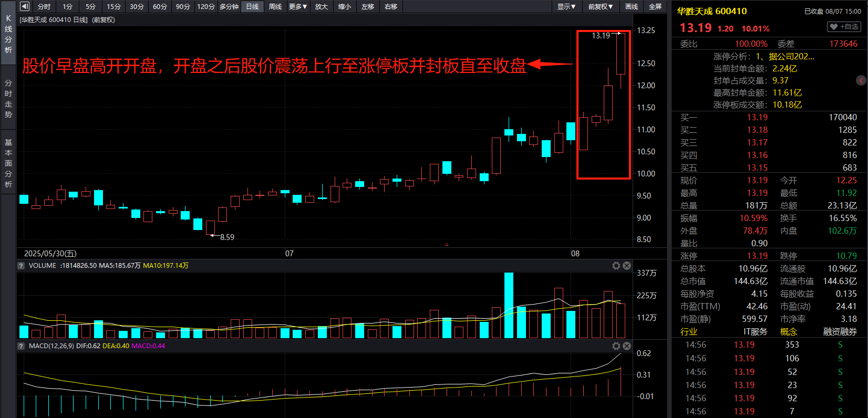Click the 融资融券 concept name
This screenshot has width=868, height=418.
(x=840, y=332)
